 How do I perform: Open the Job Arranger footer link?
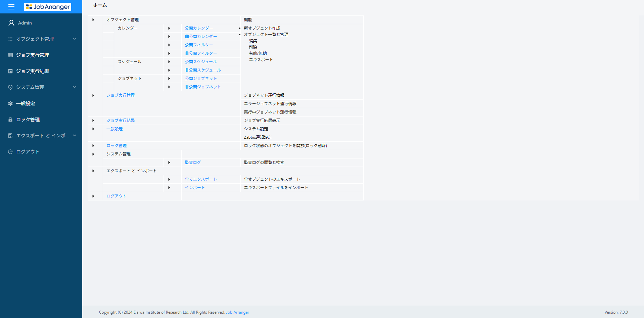pos(238,312)
